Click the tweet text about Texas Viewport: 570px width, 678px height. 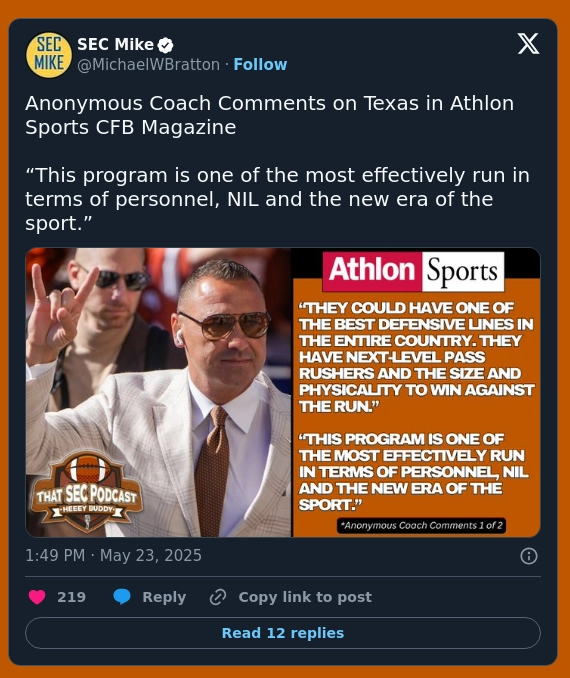[x=277, y=163]
